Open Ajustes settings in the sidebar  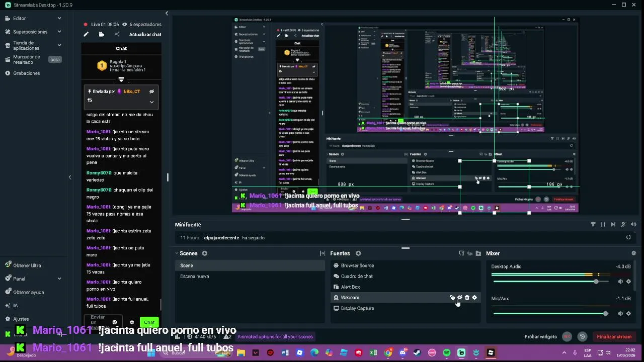21,319
